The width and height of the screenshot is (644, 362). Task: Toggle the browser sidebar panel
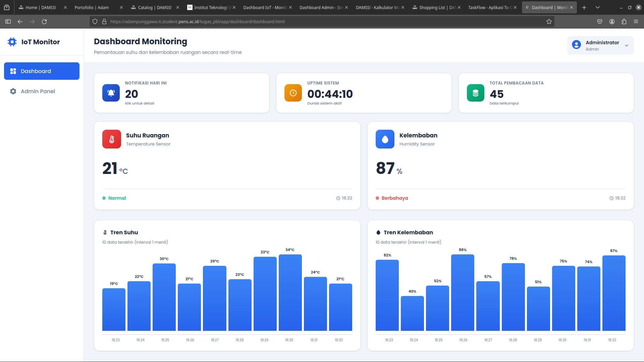(7, 21)
